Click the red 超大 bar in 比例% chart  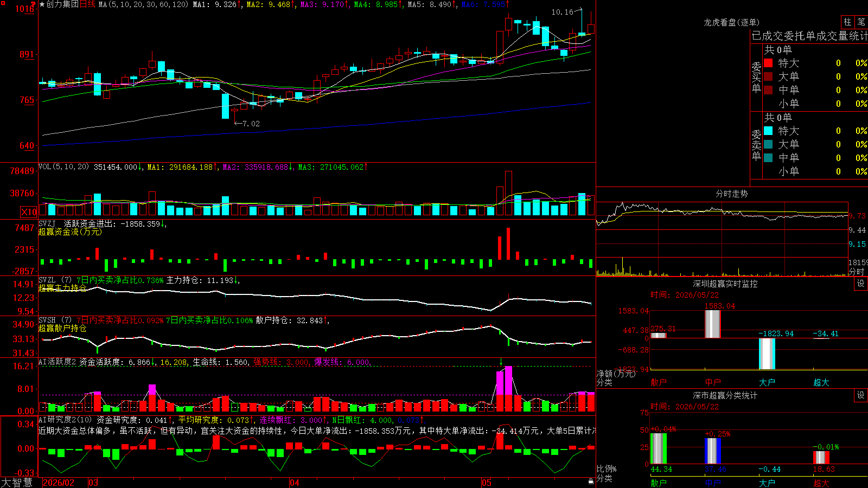coord(821,457)
